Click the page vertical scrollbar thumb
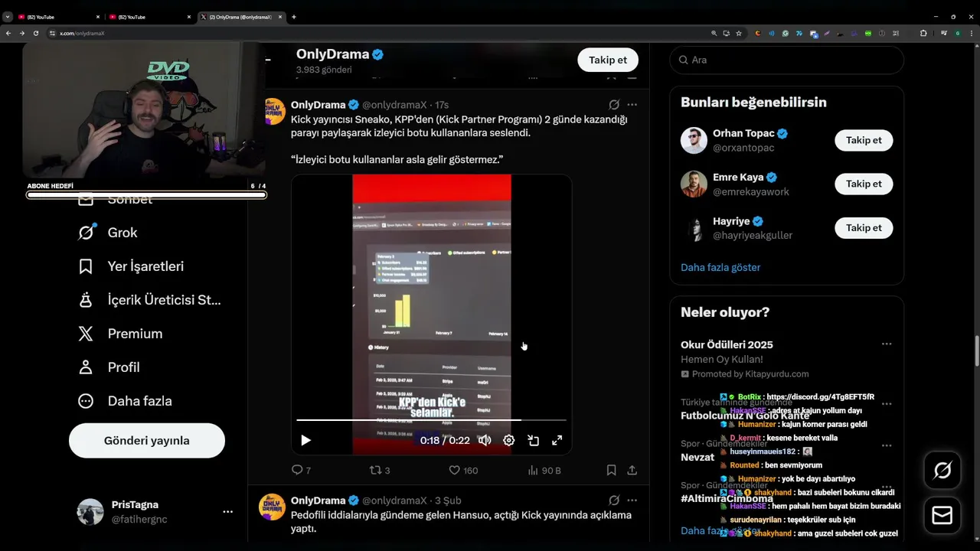Viewport: 980px width, 551px height. tap(976, 352)
